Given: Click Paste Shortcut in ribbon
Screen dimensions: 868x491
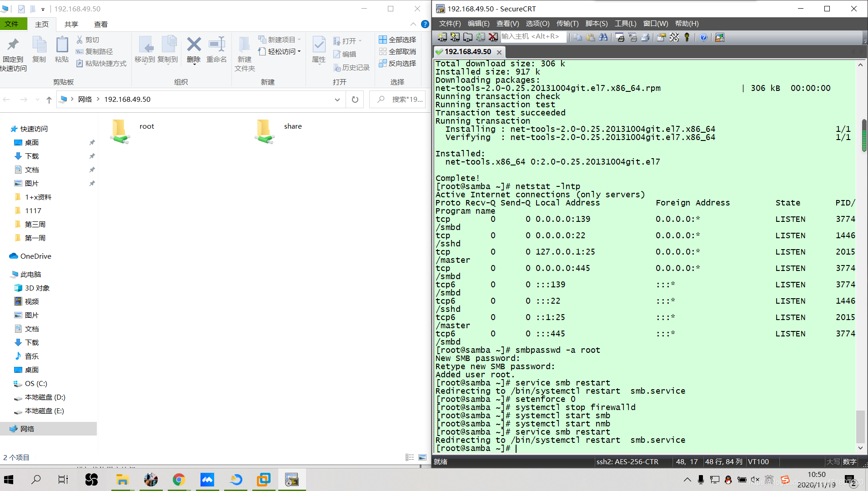Looking at the screenshot, I should (101, 63).
